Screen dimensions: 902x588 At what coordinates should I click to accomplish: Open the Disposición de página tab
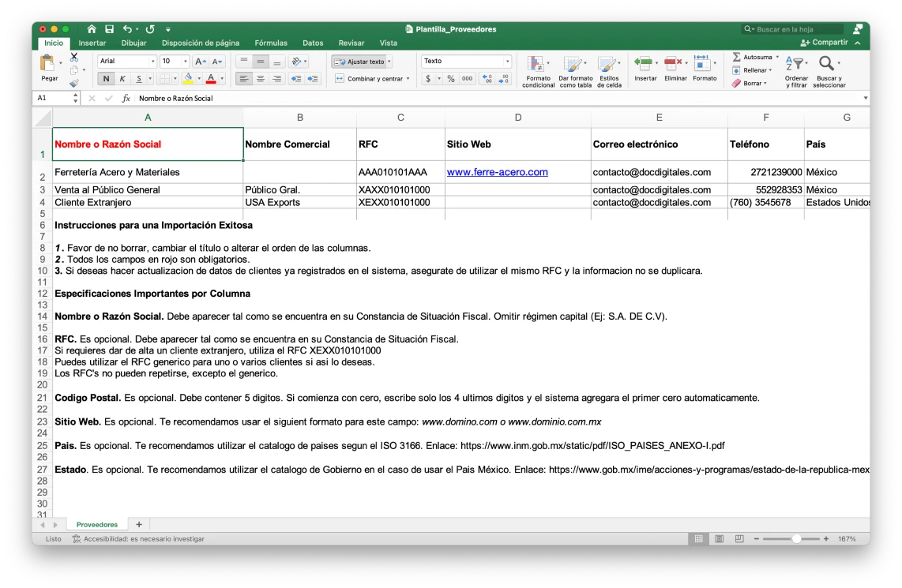pyautogui.click(x=200, y=43)
